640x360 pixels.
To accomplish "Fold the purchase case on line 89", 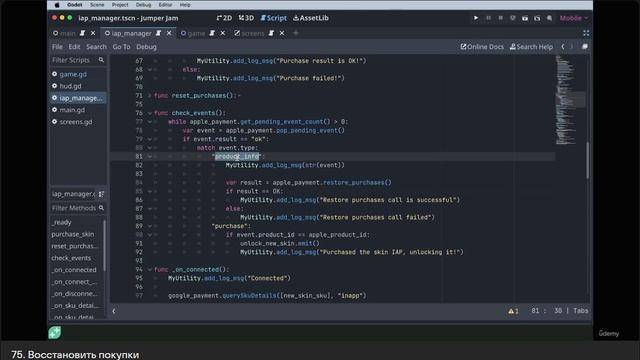I will (x=149, y=226).
